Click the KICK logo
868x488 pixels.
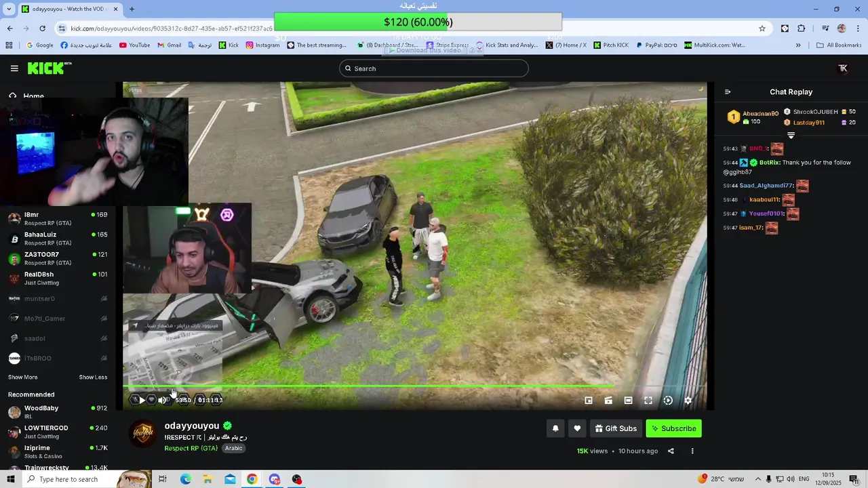(x=50, y=68)
